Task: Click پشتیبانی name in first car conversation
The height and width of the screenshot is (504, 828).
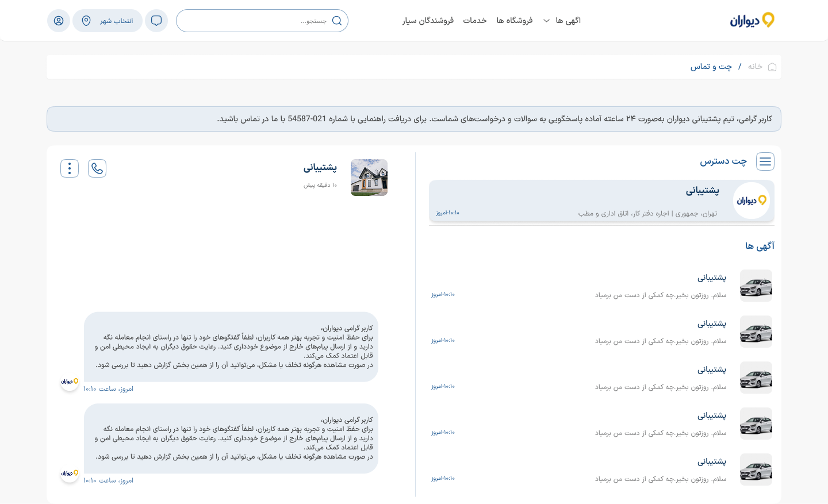Action: click(x=712, y=278)
